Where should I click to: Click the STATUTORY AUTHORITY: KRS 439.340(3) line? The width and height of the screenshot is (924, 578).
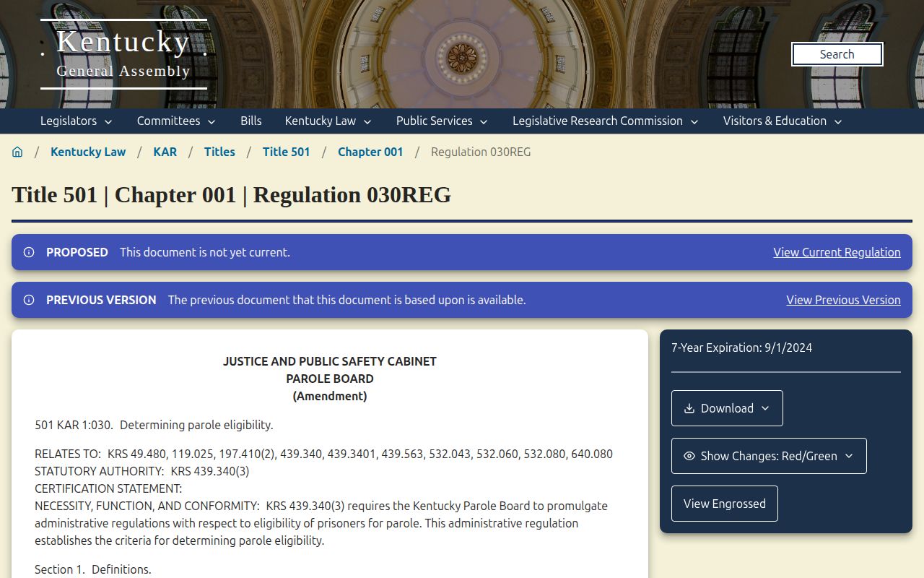click(x=142, y=471)
